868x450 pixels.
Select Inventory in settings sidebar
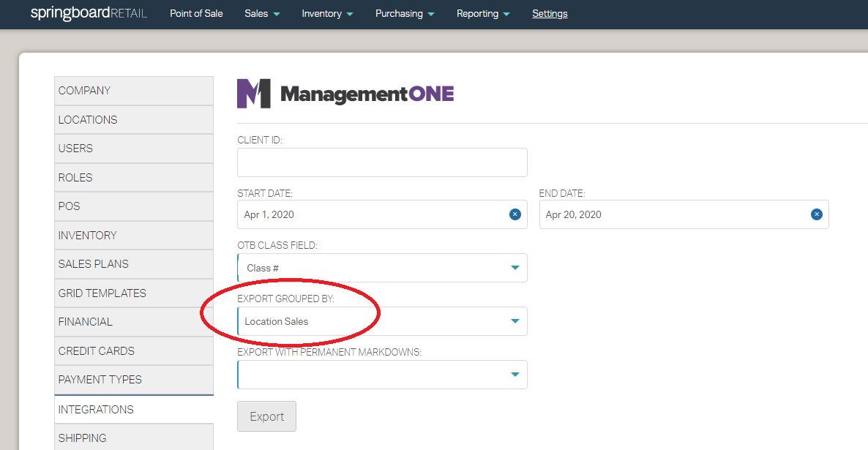(x=133, y=235)
